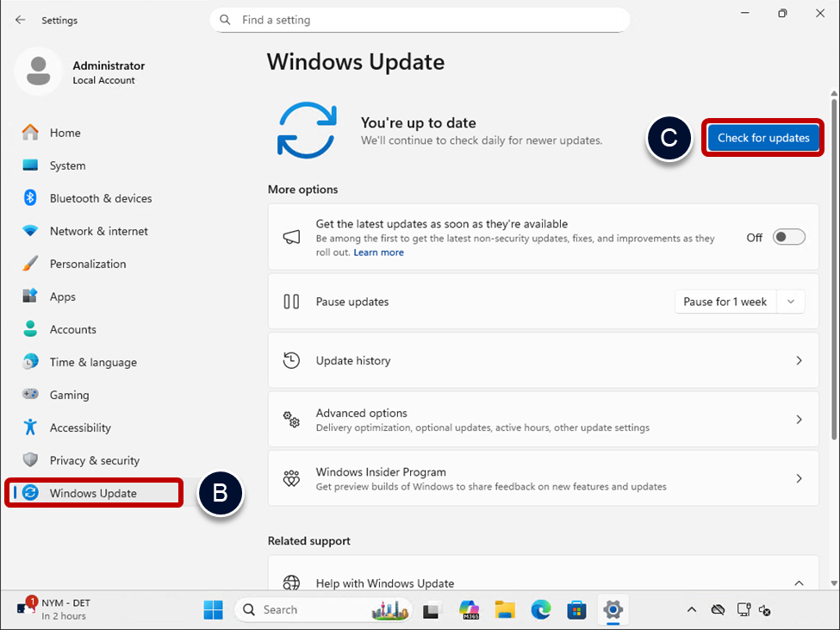Select Windows Update in sidebar

point(93,493)
